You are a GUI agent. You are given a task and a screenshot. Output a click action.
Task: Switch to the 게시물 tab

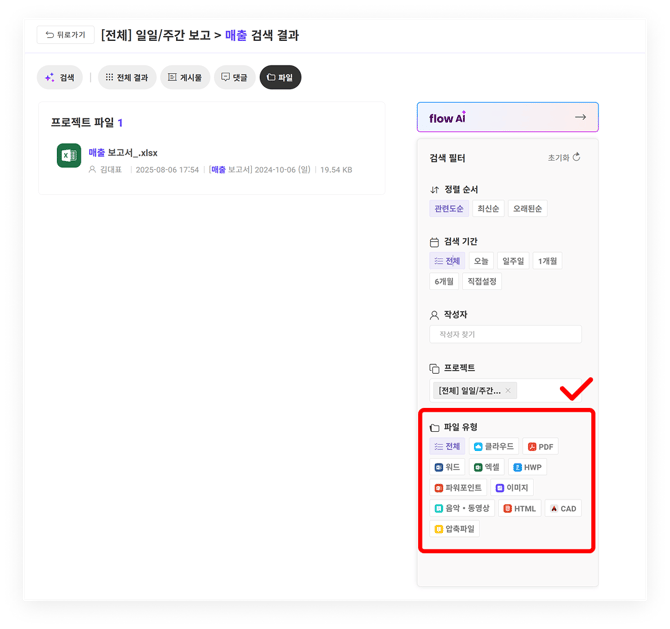click(185, 77)
